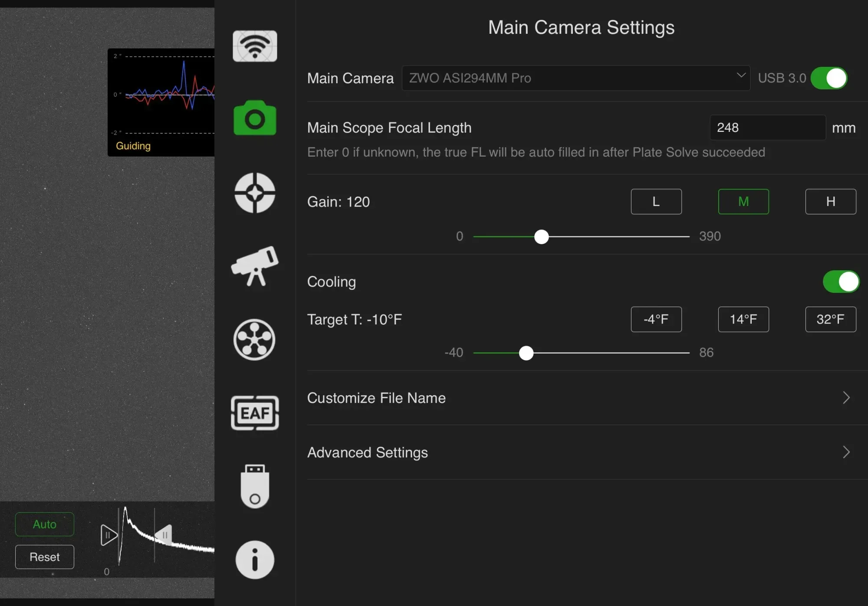
Task: Click the focal length input field
Action: pyautogui.click(x=767, y=128)
